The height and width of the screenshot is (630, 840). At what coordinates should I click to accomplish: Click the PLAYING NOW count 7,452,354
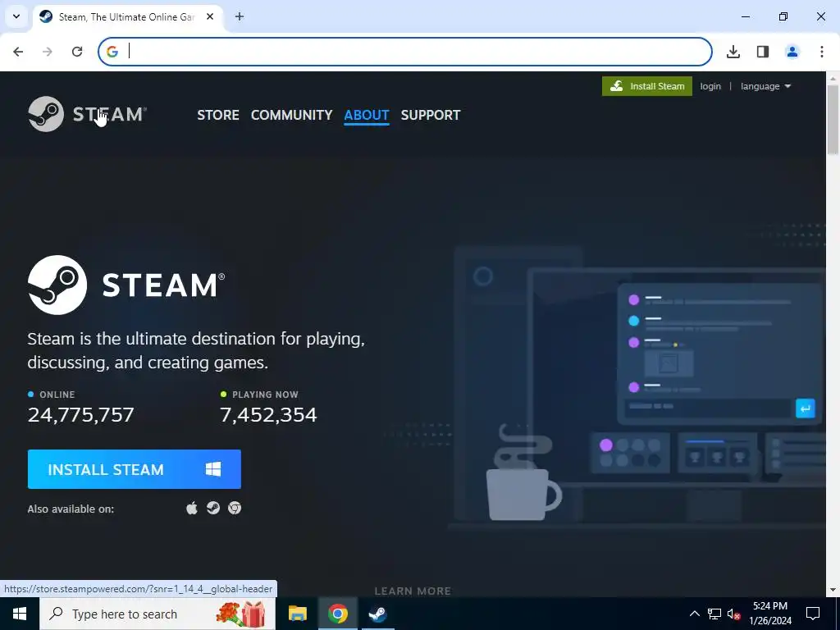pos(268,415)
